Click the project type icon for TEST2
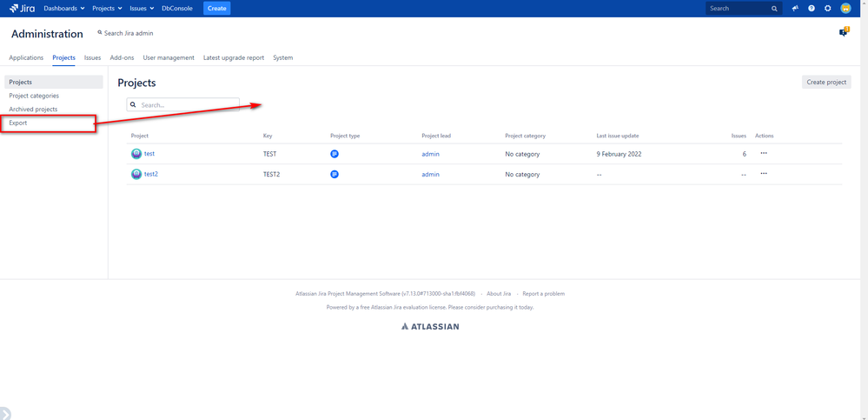Screen dimensions: 868x420 tap(335, 174)
